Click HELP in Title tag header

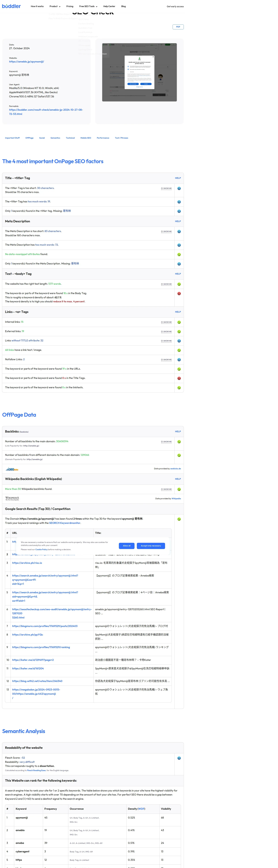point(178,178)
